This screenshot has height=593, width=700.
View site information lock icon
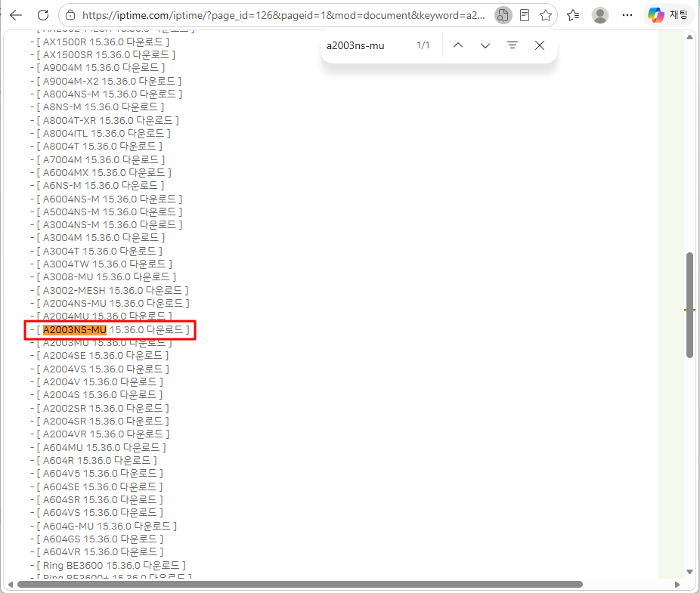coord(70,15)
